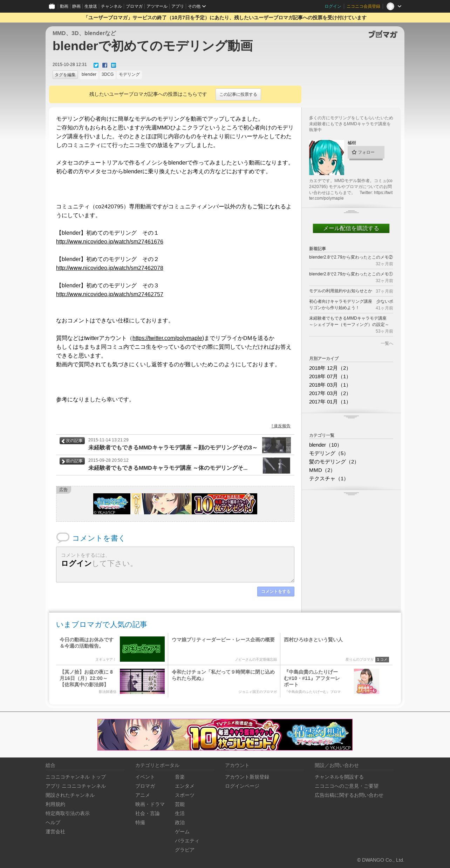
Task: Open the アツマール menu item
Action: click(x=157, y=6)
